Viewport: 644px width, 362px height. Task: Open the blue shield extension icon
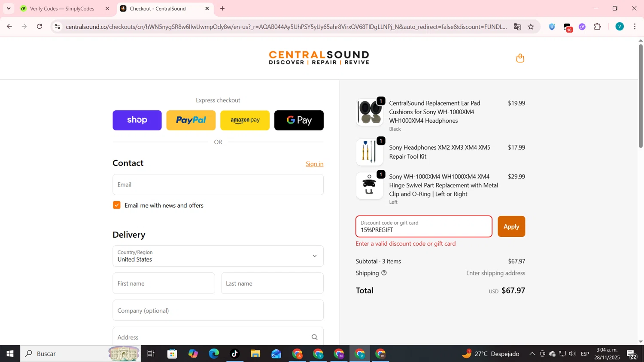coord(552,27)
